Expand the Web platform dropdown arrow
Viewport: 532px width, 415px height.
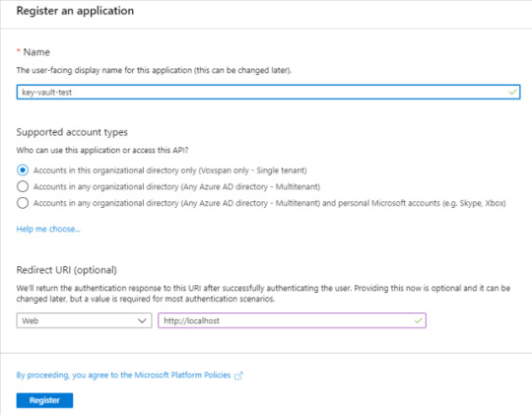[x=142, y=320]
